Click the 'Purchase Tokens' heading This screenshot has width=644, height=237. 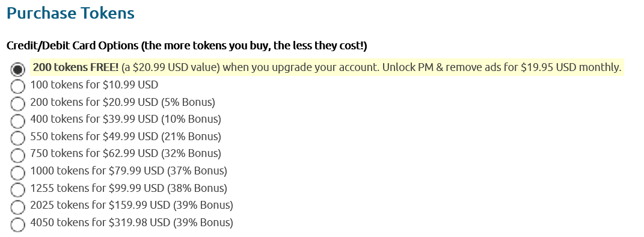[x=70, y=13]
